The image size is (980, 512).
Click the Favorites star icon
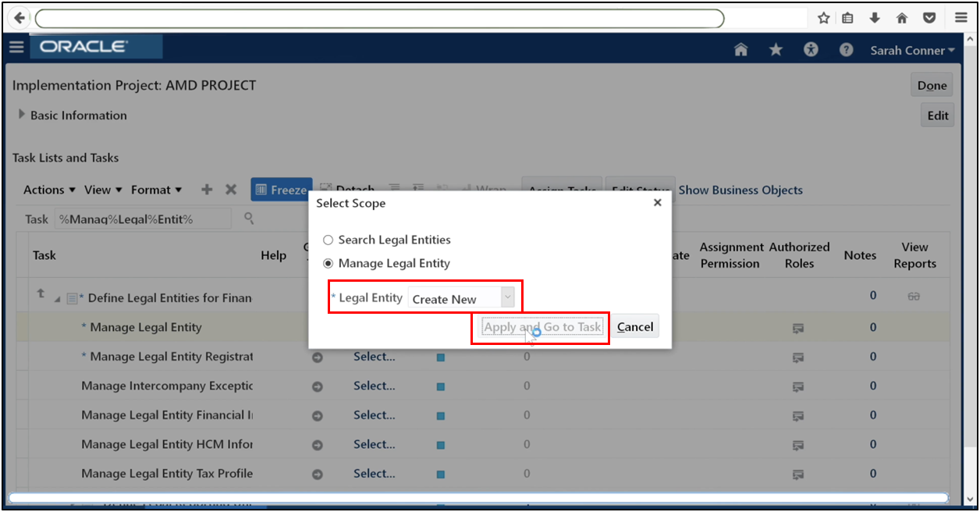776,49
